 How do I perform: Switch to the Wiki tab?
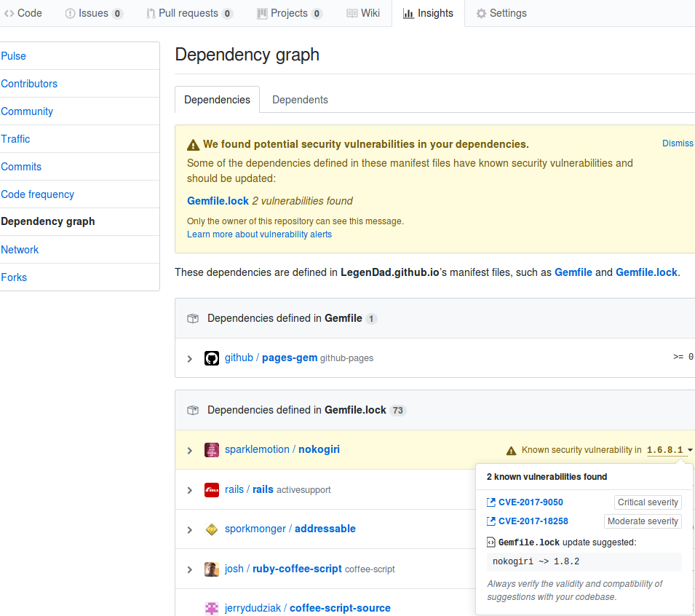(363, 13)
